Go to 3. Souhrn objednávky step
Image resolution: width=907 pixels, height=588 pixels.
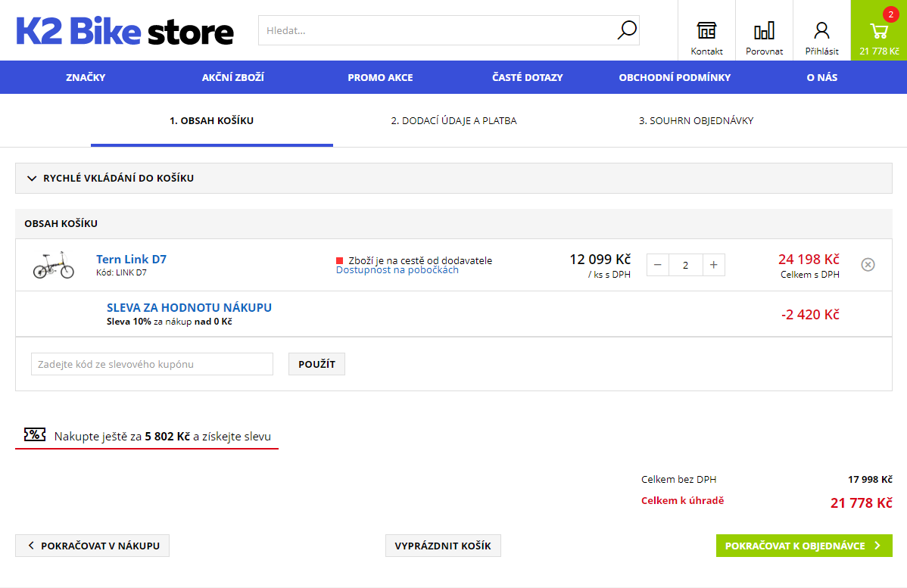[696, 121]
